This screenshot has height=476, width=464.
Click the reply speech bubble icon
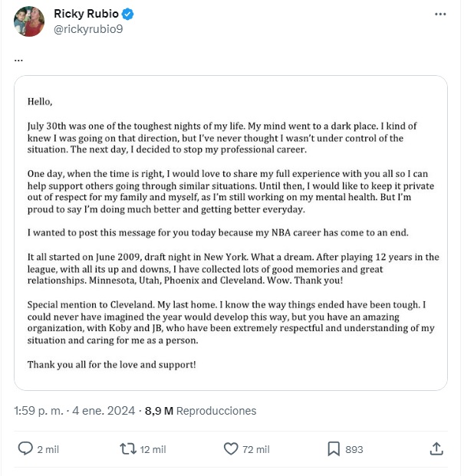(x=25, y=448)
